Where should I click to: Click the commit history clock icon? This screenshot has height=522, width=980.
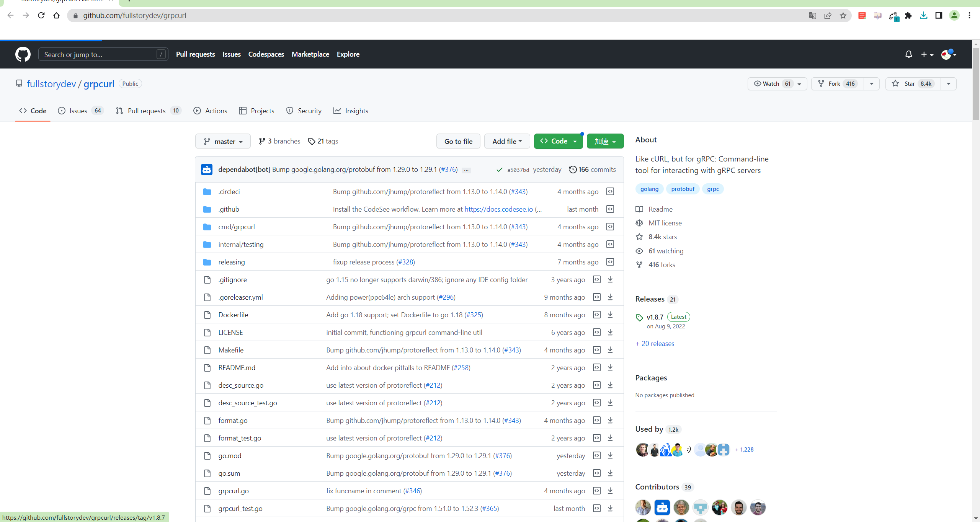click(x=573, y=170)
